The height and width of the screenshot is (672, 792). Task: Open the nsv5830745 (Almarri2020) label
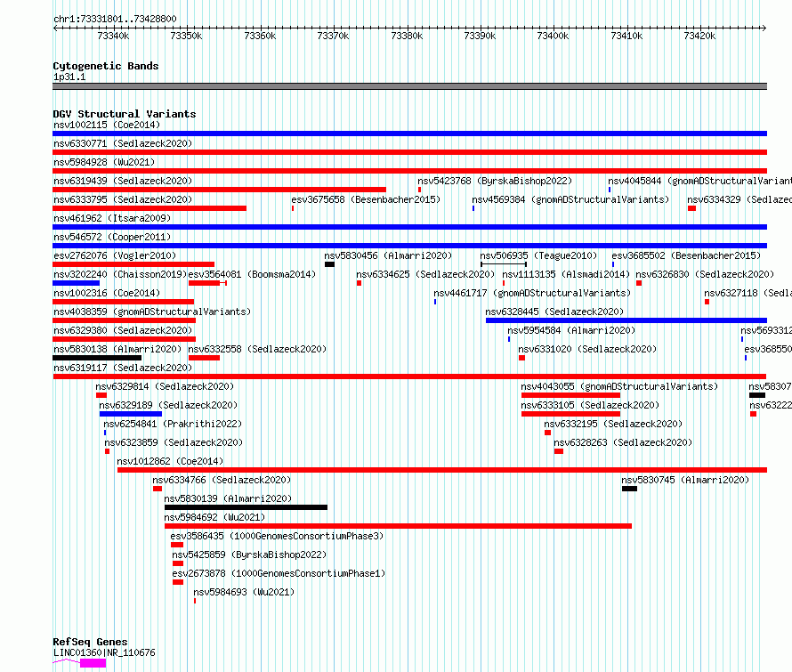point(685,480)
